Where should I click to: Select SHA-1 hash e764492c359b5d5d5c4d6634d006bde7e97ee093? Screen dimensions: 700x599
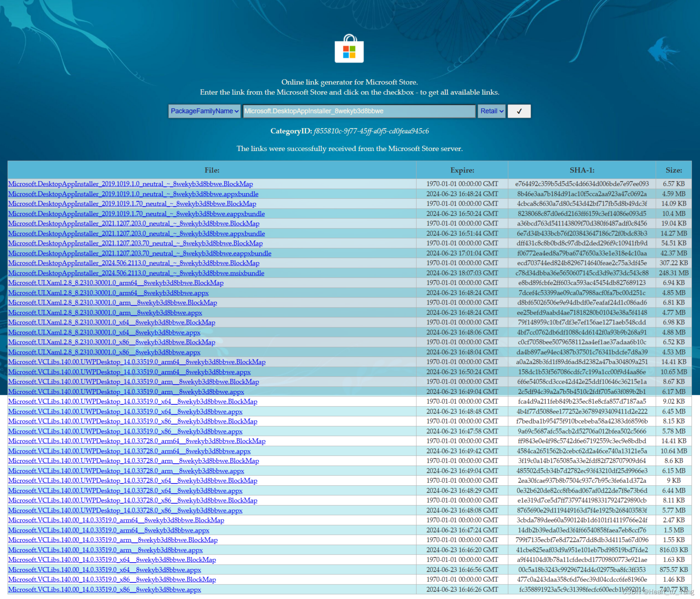coord(582,184)
